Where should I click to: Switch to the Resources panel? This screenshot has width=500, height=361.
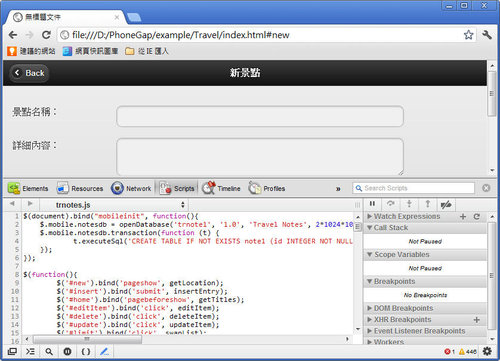[80, 188]
